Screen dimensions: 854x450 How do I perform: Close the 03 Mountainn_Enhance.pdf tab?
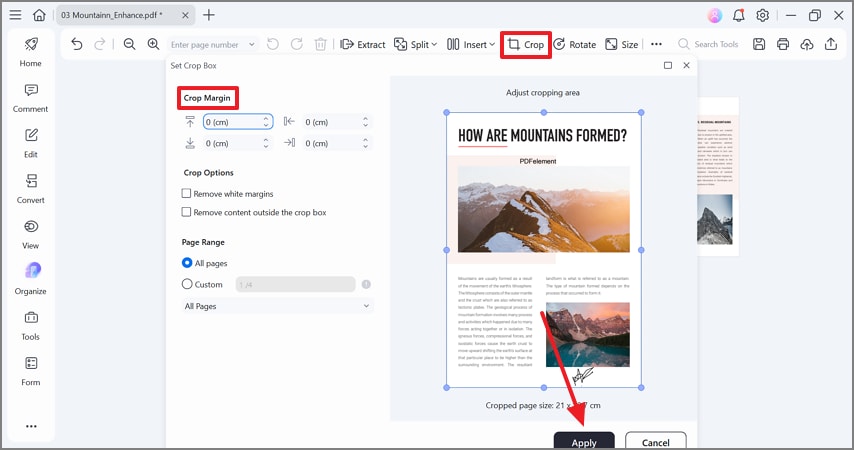point(185,15)
